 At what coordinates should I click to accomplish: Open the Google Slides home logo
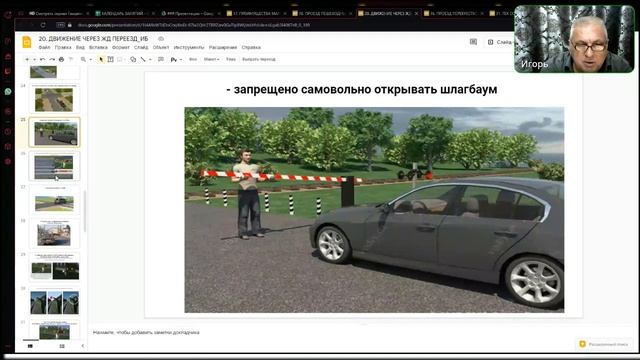pos(27,42)
